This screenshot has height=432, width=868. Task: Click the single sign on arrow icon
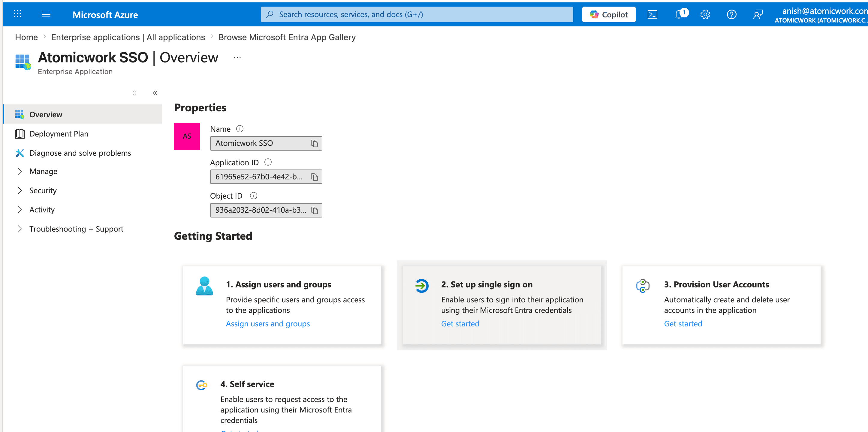pyautogui.click(x=421, y=286)
